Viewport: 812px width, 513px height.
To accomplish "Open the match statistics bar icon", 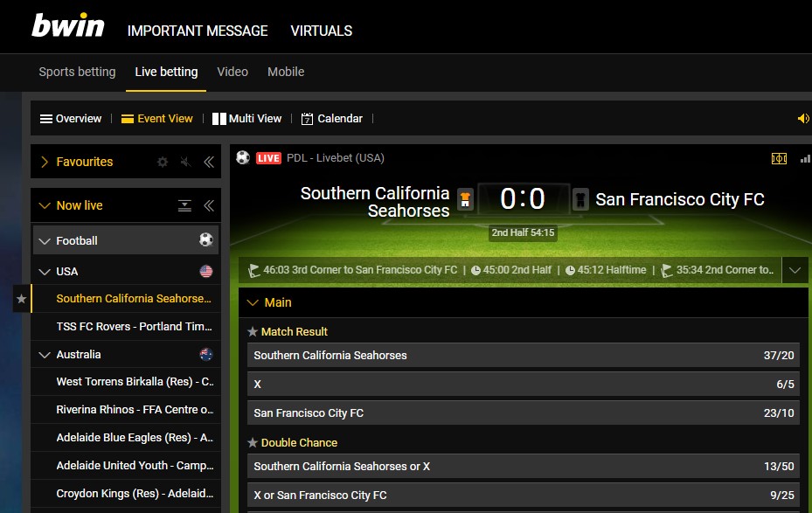I will (805, 158).
